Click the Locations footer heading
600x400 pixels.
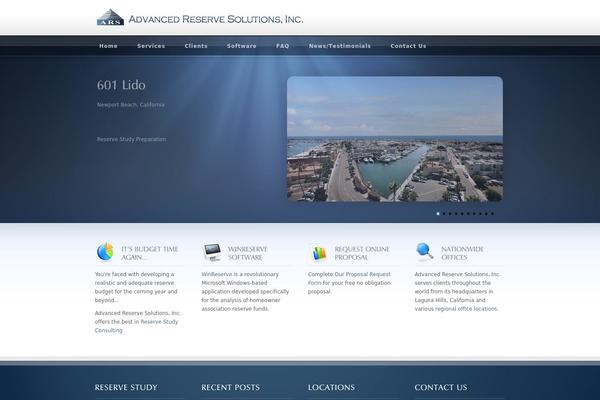pos(331,387)
